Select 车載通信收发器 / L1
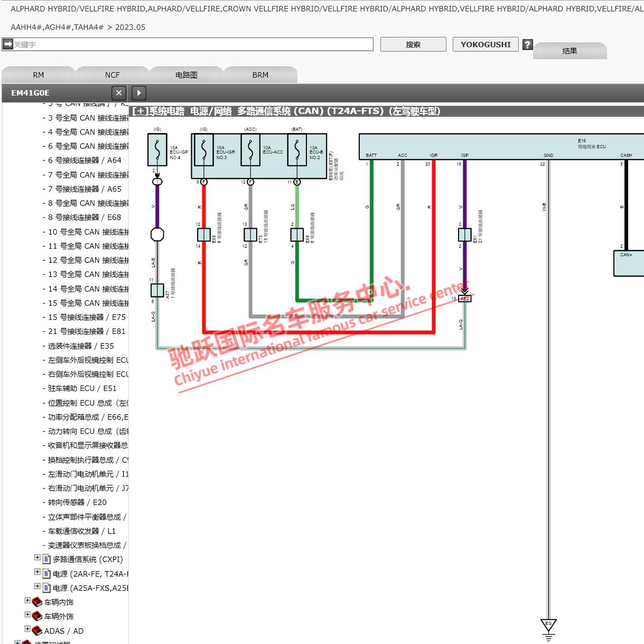This screenshot has width=644, height=644. 82,531
